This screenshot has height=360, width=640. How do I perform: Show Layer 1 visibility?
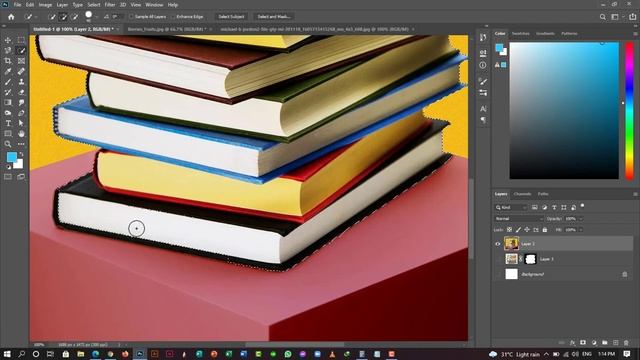[x=498, y=259]
